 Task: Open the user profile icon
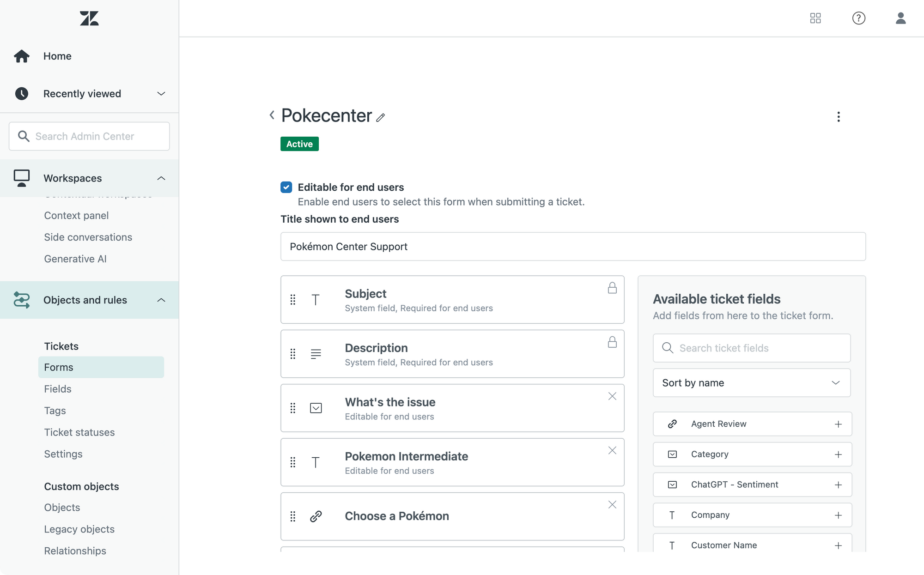pos(900,18)
